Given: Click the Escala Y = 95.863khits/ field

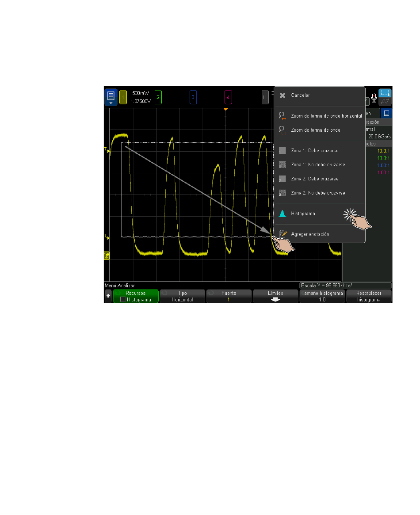Looking at the screenshot, I should click(x=345, y=286).
